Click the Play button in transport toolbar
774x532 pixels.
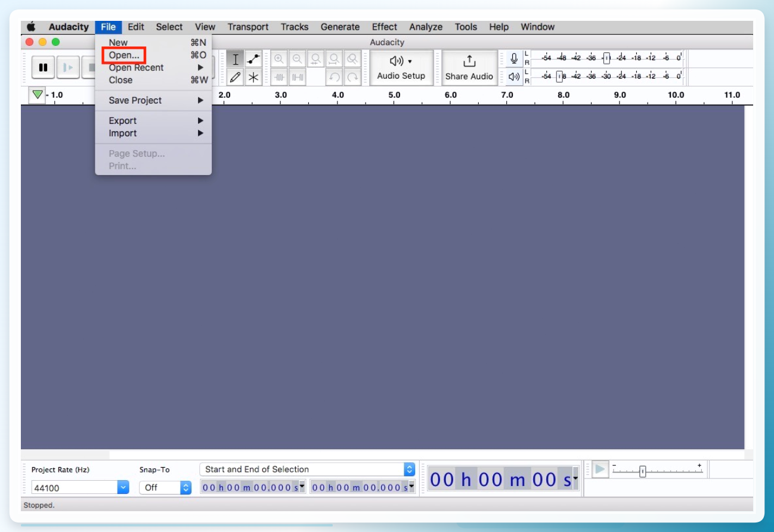coord(68,67)
